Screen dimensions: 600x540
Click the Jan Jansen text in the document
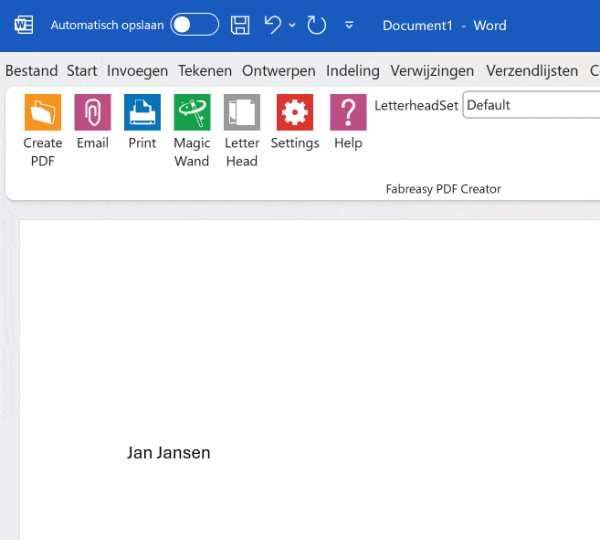pos(169,453)
